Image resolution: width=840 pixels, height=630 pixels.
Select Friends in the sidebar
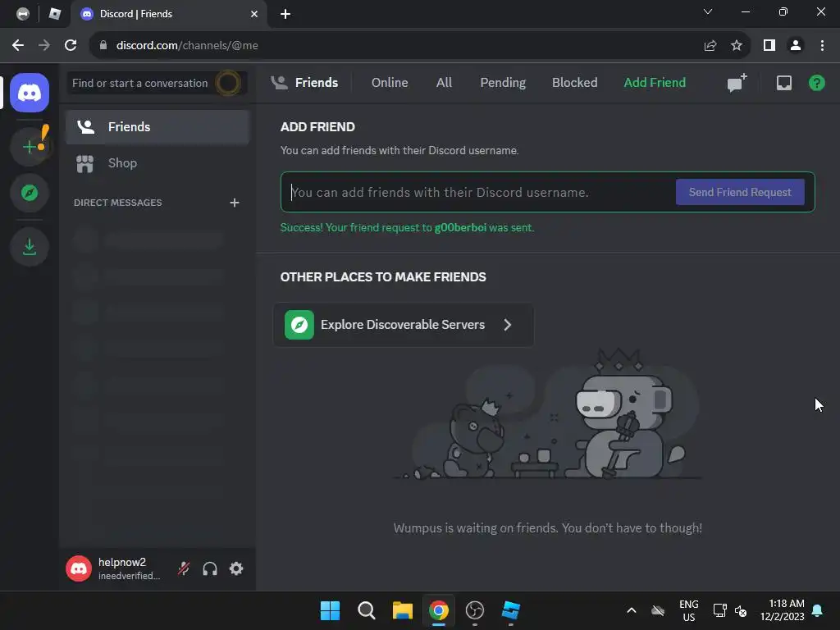tap(157, 127)
